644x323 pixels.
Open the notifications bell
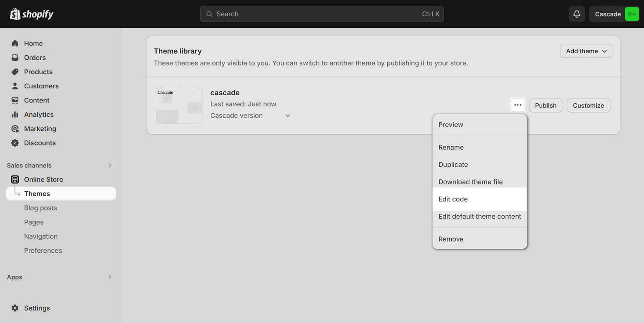click(577, 14)
